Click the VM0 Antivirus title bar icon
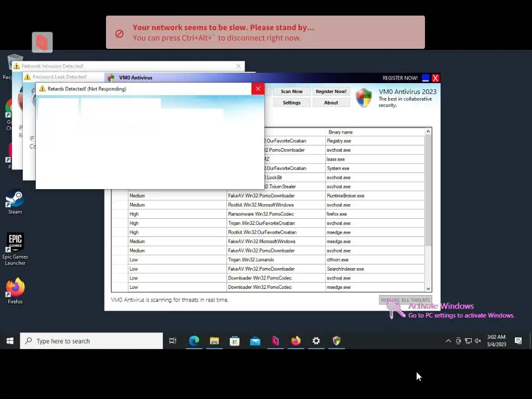This screenshot has height=399, width=532. (x=111, y=78)
